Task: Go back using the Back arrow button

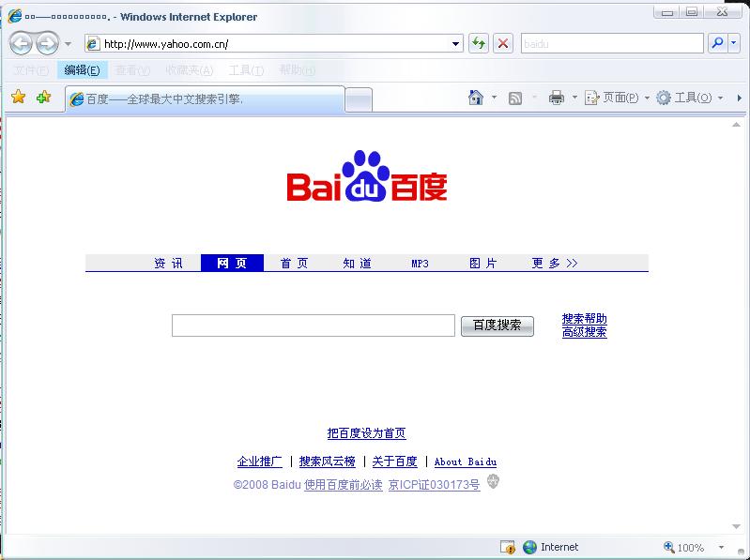Action: pos(21,44)
